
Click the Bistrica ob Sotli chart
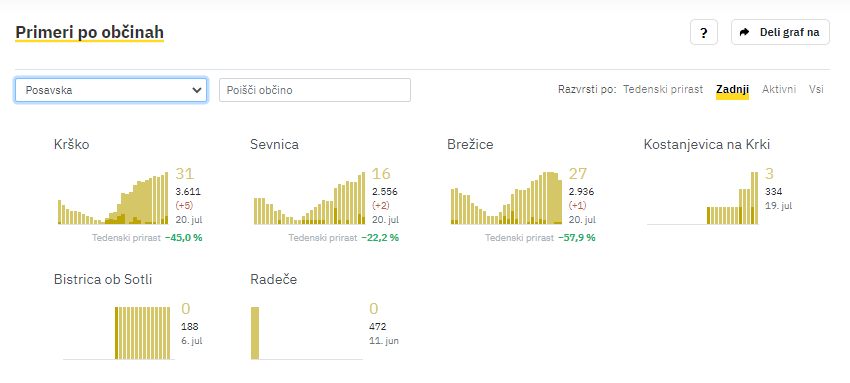(x=143, y=333)
